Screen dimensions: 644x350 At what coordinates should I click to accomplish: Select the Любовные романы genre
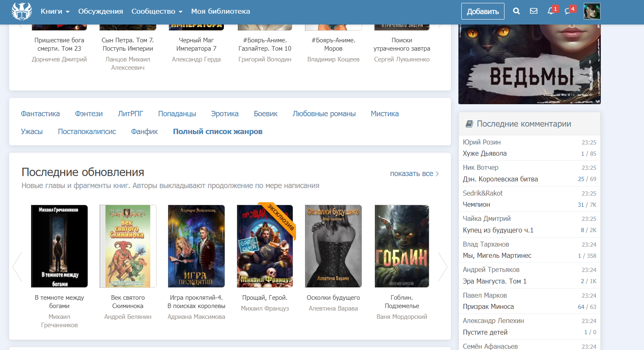324,114
